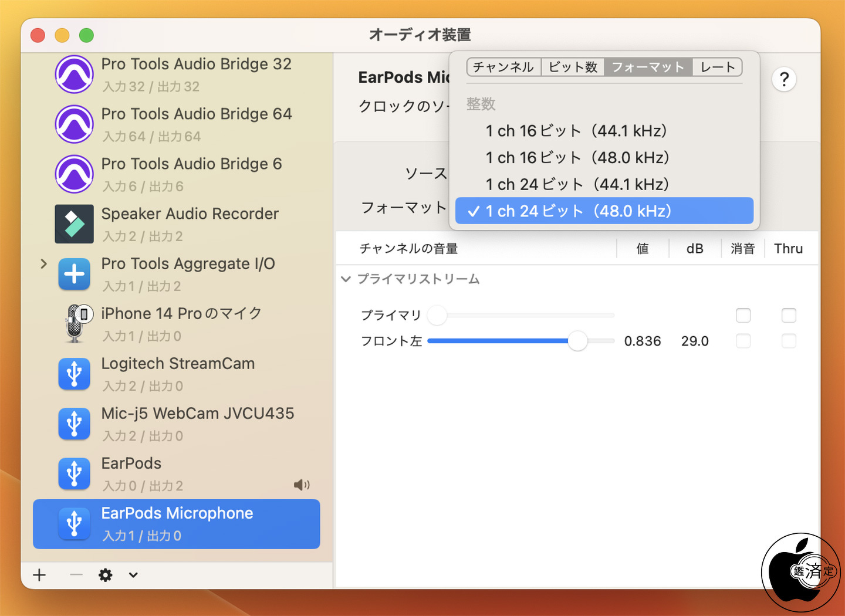Select the Pro Tools Audio Bridge 32 icon

click(75, 75)
